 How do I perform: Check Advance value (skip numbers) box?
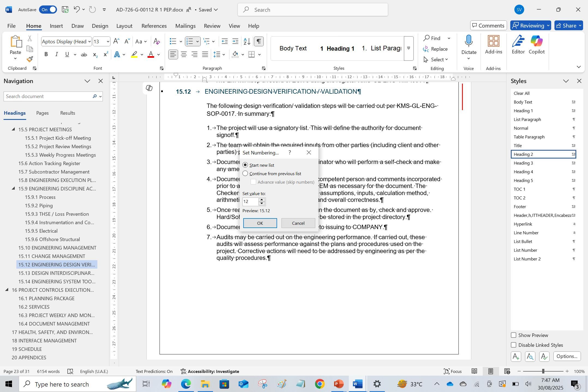253,182
